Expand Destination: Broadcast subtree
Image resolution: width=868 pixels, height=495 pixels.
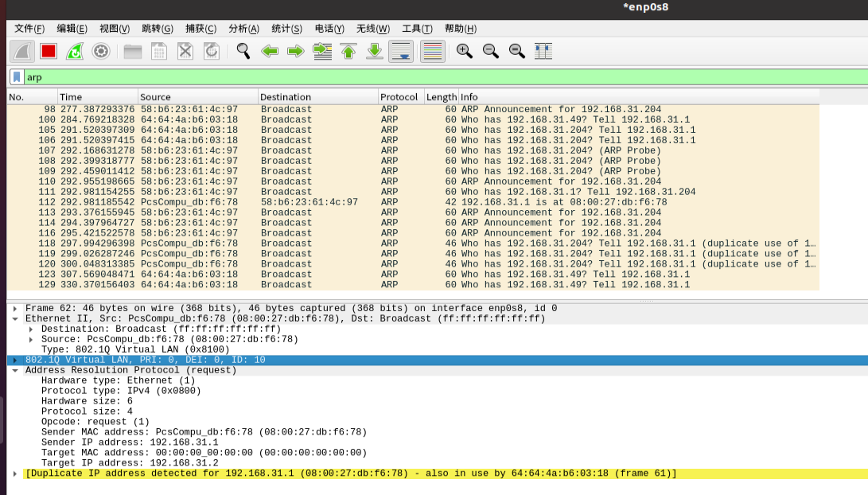click(x=31, y=329)
